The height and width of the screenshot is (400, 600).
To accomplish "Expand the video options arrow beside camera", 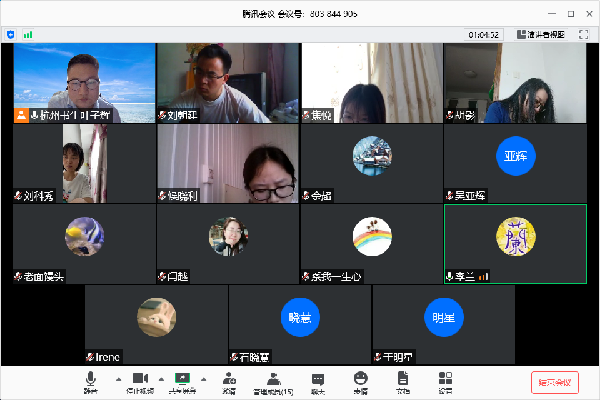I will click(162, 379).
